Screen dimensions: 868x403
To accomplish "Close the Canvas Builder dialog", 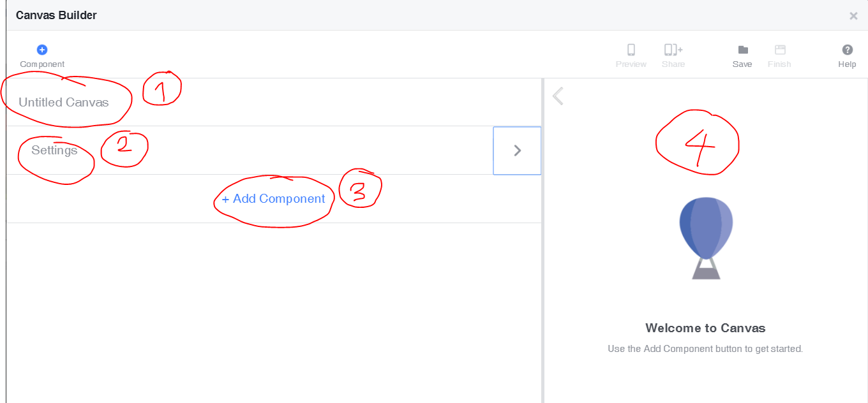I will [x=853, y=16].
